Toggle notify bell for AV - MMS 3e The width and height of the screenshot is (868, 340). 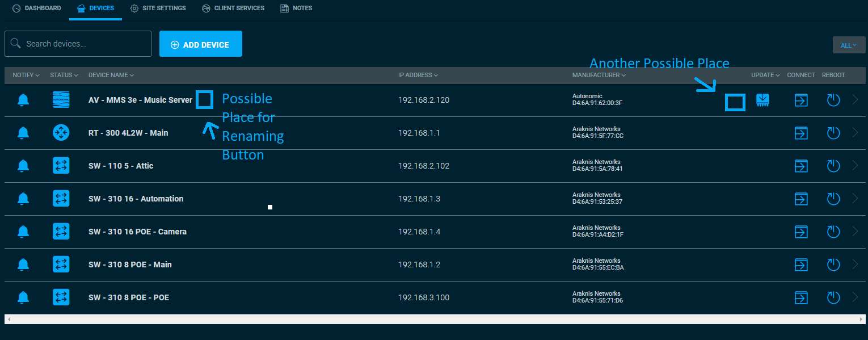coord(23,100)
